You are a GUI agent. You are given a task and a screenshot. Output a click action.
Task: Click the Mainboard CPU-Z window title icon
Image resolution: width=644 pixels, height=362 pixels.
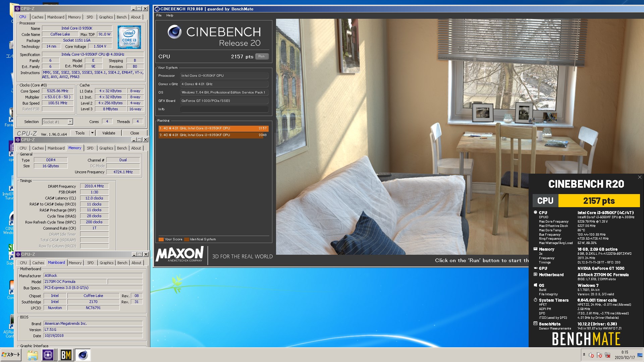click(x=18, y=254)
